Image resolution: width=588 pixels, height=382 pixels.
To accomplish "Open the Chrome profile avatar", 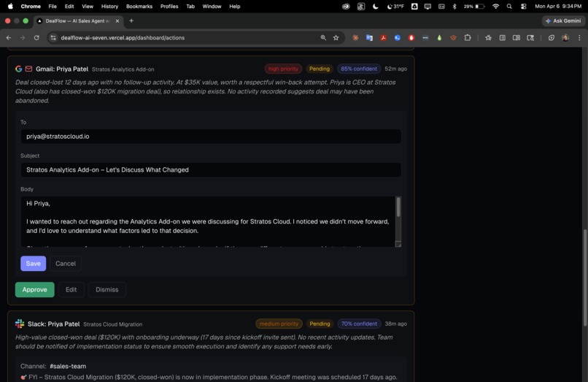I will pos(565,37).
